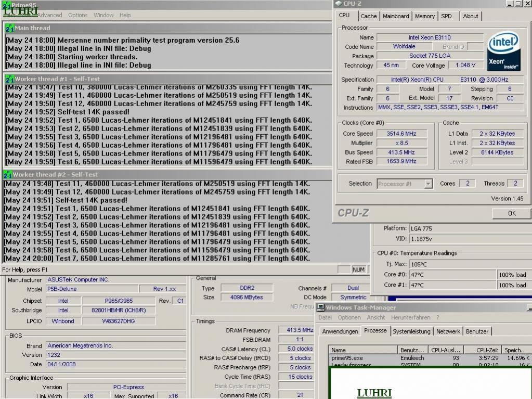Viewport: 532px width, 399px height.
Task: Open the Advanced menu in Prime95
Action: click(x=50, y=15)
